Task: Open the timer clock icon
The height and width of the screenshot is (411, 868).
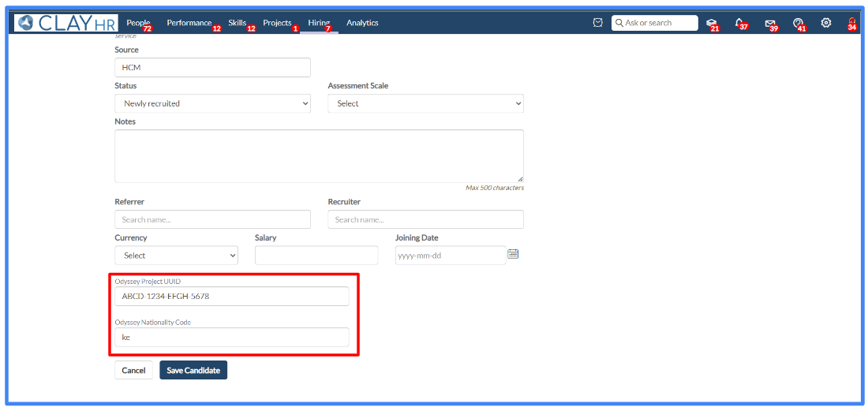Action: [598, 23]
